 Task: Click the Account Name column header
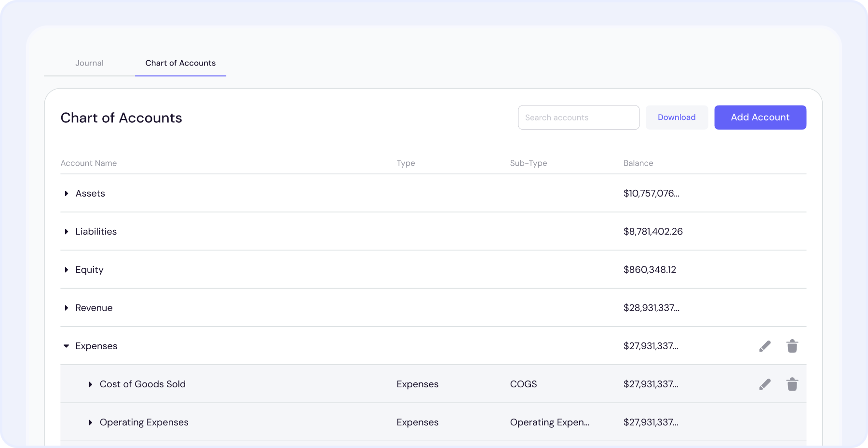click(88, 163)
